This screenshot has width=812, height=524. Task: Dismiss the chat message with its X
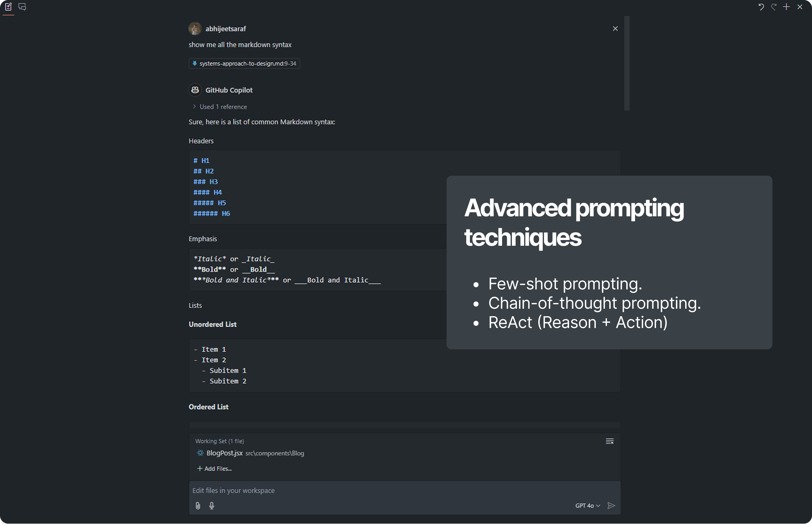(x=615, y=28)
